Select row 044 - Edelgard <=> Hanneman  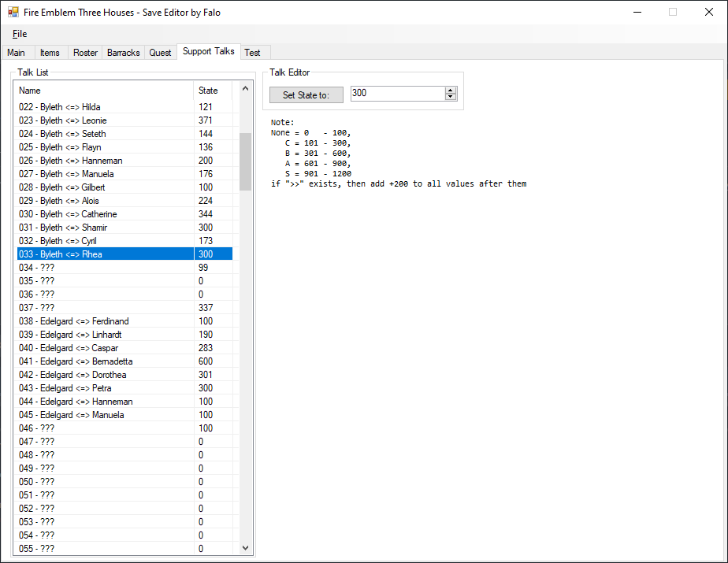[125, 402]
